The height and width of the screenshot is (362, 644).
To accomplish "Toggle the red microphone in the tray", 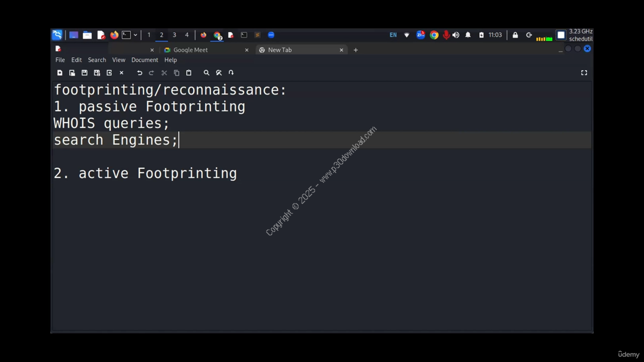I will 446,35.
